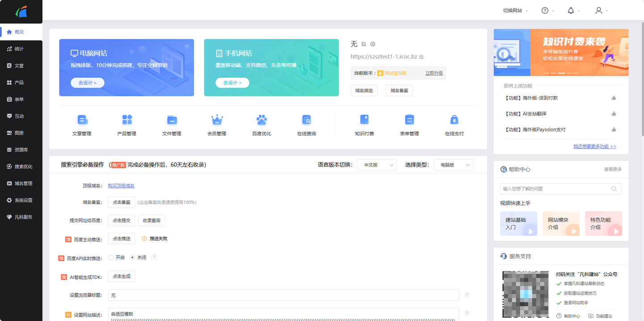The image size is (644, 321).
Task: Open 搜索优化 in the sidebar
Action: [x=23, y=167]
